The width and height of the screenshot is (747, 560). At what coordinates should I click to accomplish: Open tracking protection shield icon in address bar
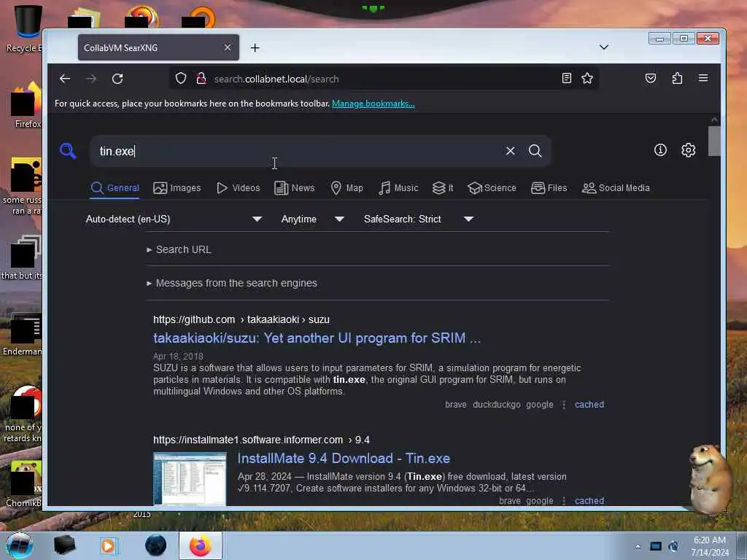(181, 78)
